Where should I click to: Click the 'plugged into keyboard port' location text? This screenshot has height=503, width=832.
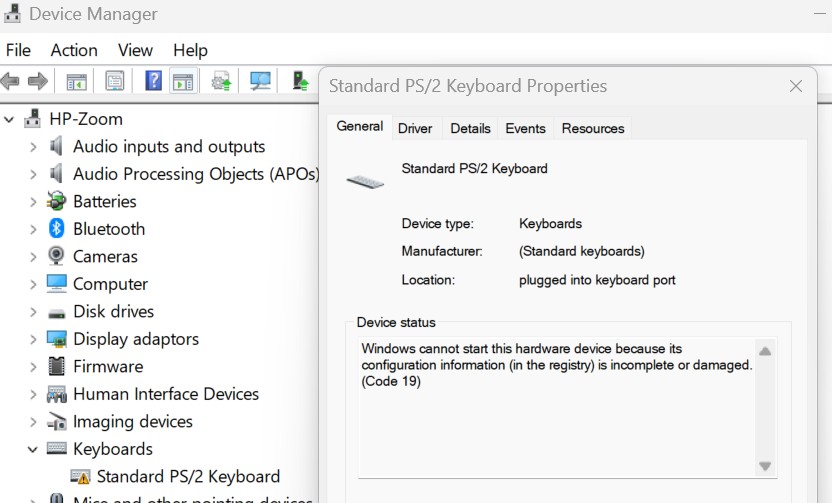click(x=597, y=280)
